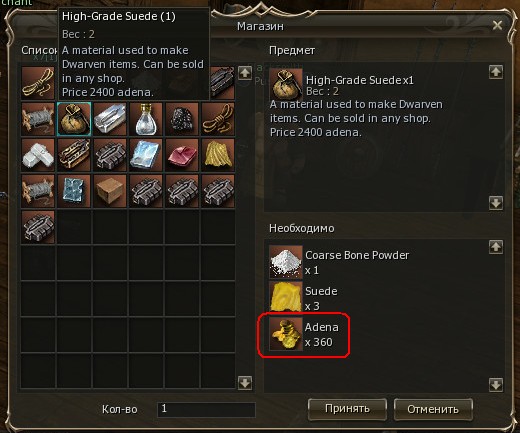Click the yellow Suede ingredient icon
This screenshot has height=433, width=520.
coord(286,298)
